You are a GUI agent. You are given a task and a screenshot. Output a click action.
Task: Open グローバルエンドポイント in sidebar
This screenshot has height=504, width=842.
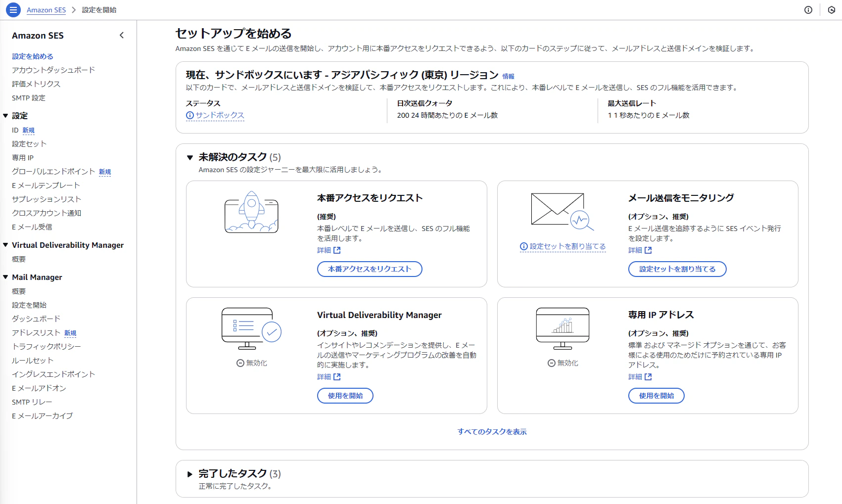(53, 172)
